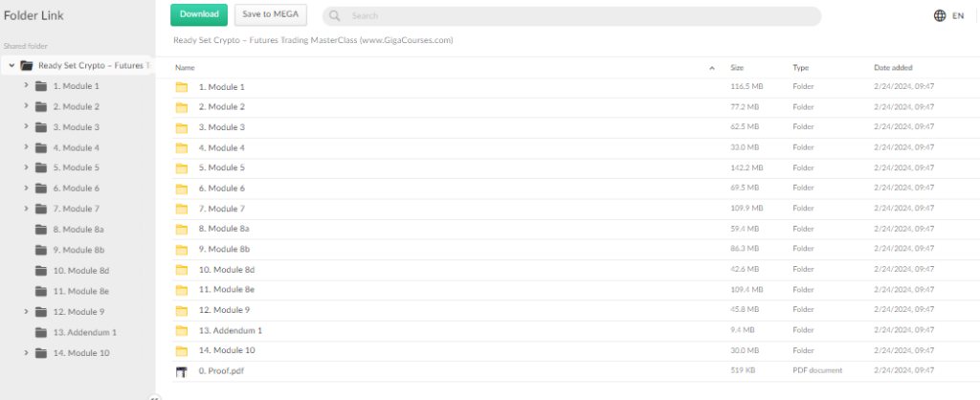
Task: Click folder icon for 14. Module 10 row
Action: 182,351
